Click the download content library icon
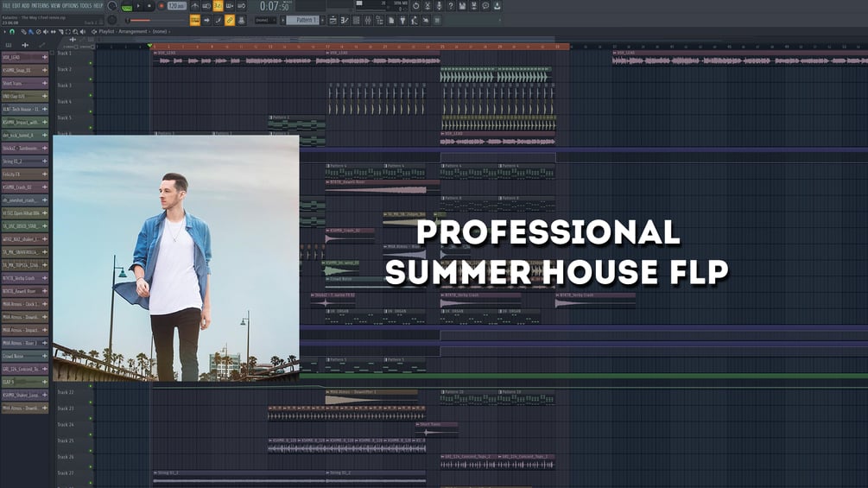Image resolution: width=868 pixels, height=488 pixels. pos(497,5)
